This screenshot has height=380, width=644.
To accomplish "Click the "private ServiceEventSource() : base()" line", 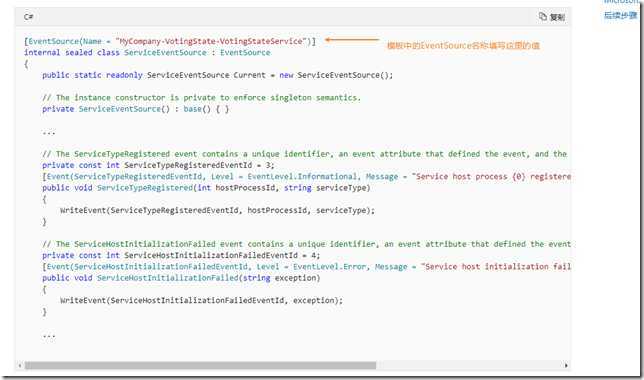I will tap(136, 109).
